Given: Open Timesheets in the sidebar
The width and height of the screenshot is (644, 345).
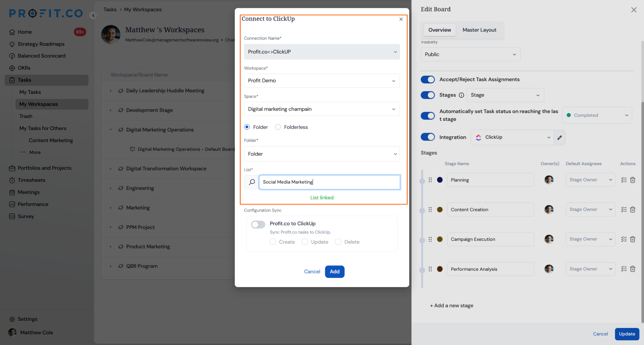Looking at the screenshot, I should click(x=31, y=180).
